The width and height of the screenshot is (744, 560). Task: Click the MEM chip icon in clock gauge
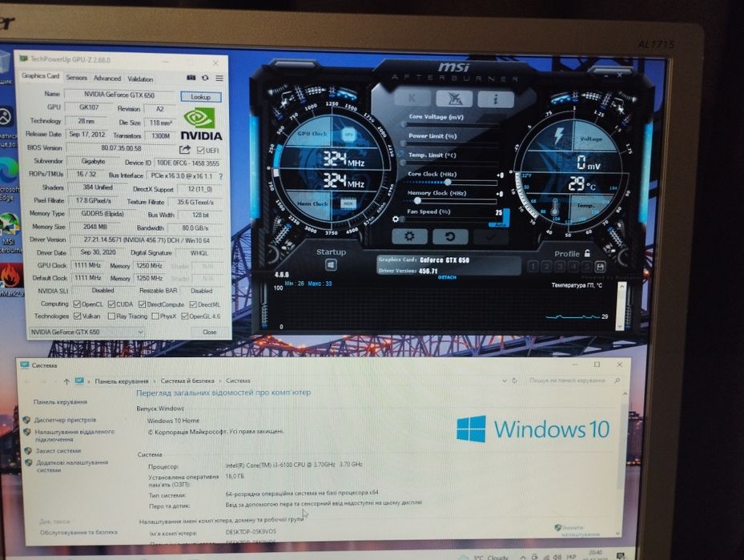(348, 203)
